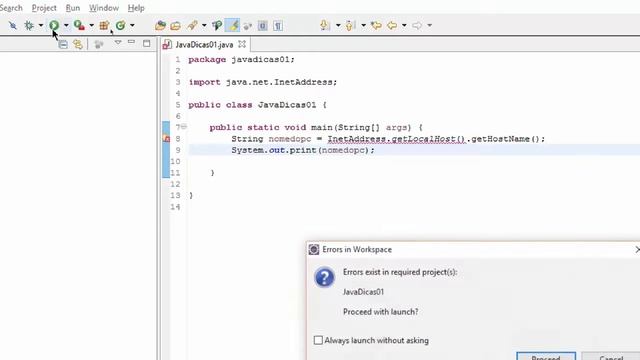The height and width of the screenshot is (360, 640).
Task: Click the Next Annotation arrow icon
Action: pos(325,25)
